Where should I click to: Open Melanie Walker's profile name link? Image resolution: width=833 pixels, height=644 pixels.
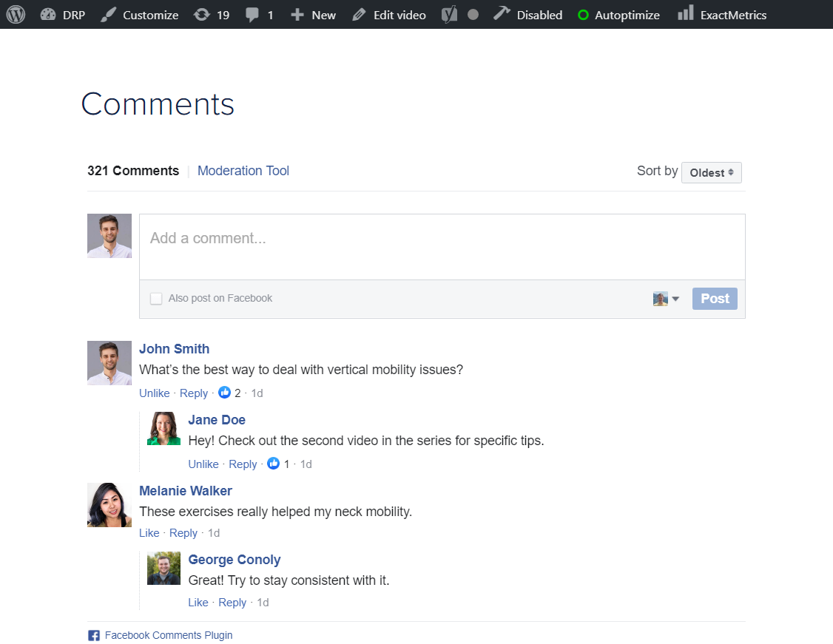coord(186,490)
